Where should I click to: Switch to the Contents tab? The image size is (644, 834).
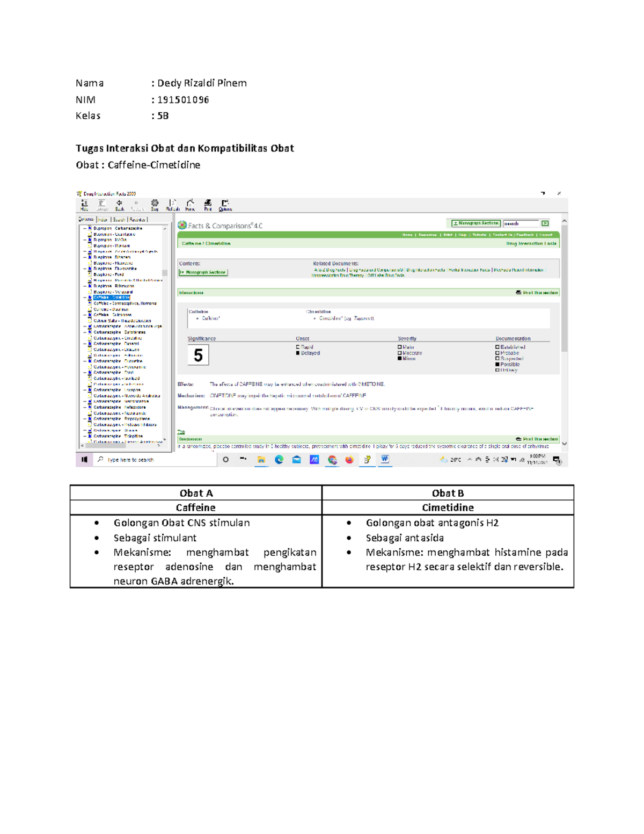pyautogui.click(x=86, y=219)
